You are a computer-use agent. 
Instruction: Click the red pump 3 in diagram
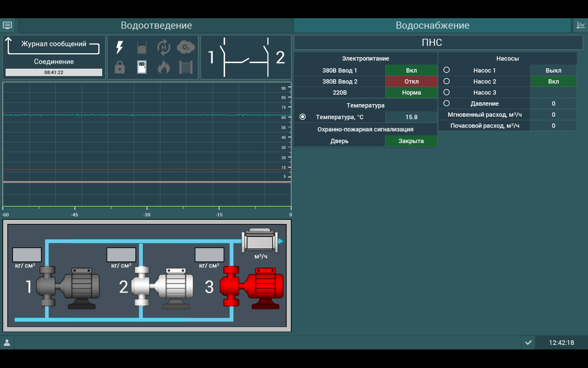pyautogui.click(x=251, y=287)
